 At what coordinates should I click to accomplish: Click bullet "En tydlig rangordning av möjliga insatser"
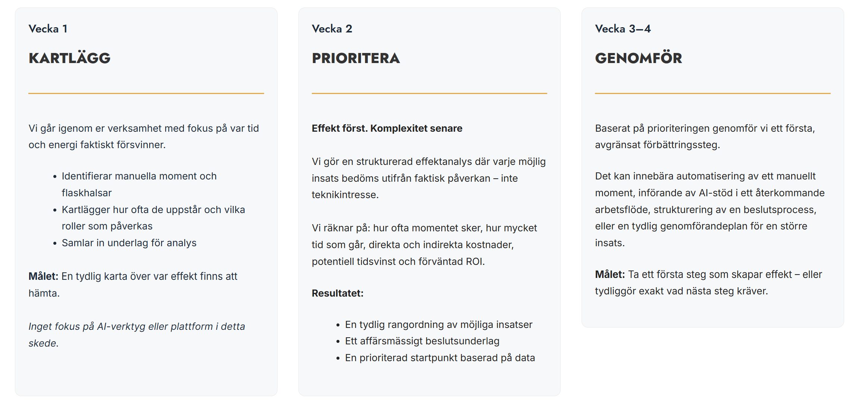[438, 325]
